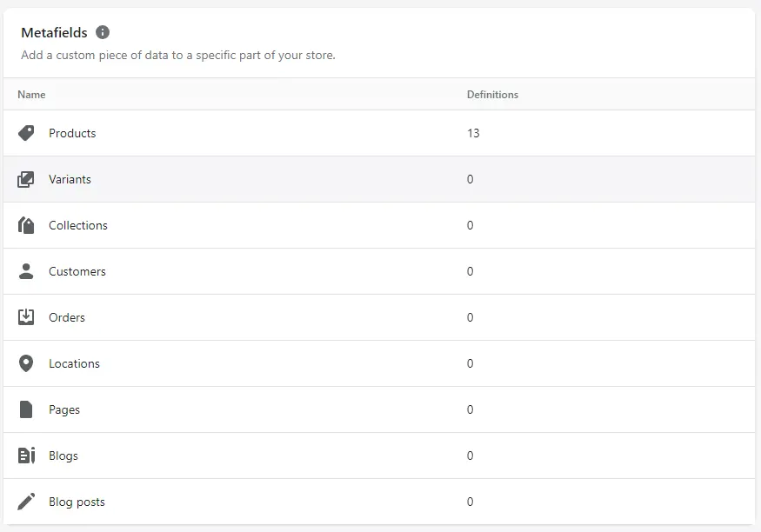Click the Collections icon
The height and width of the screenshot is (532, 761).
coord(26,225)
